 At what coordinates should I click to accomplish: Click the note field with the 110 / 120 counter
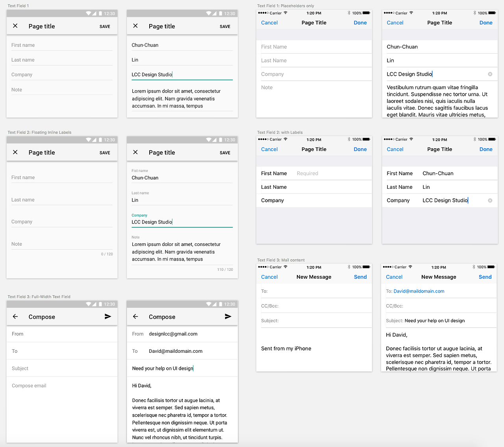(182, 251)
